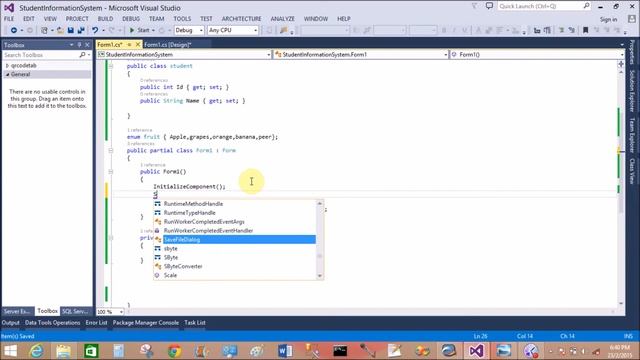Open the Output panel tab

[x=11, y=322]
